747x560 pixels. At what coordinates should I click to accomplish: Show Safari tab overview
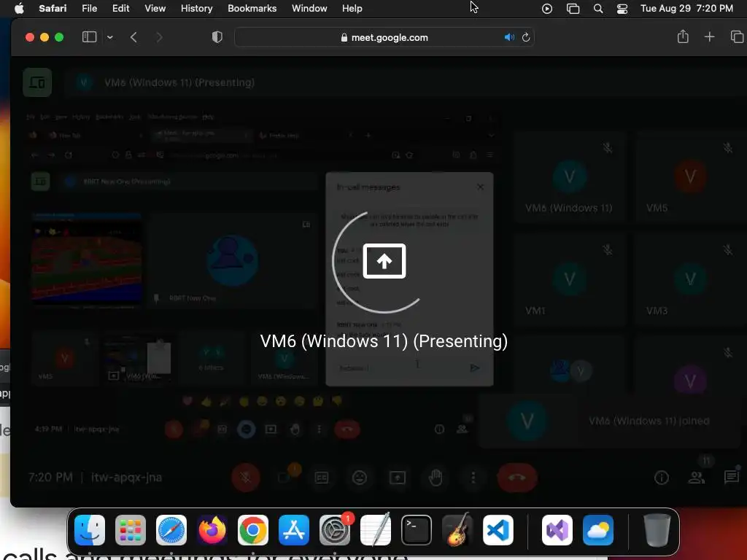tap(737, 36)
